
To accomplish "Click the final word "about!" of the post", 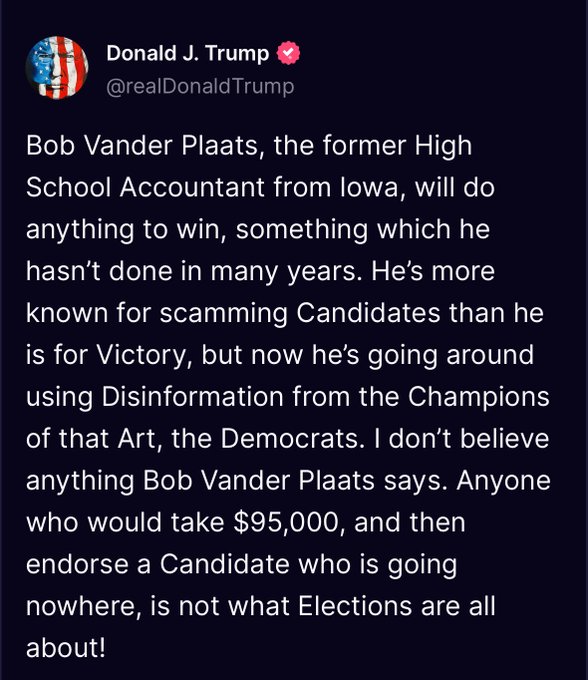I will [x=66, y=648].
